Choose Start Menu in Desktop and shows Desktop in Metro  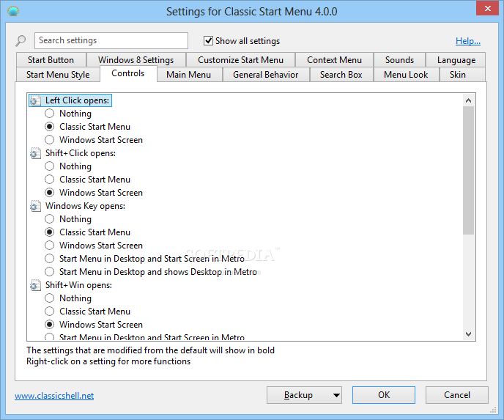point(49,271)
